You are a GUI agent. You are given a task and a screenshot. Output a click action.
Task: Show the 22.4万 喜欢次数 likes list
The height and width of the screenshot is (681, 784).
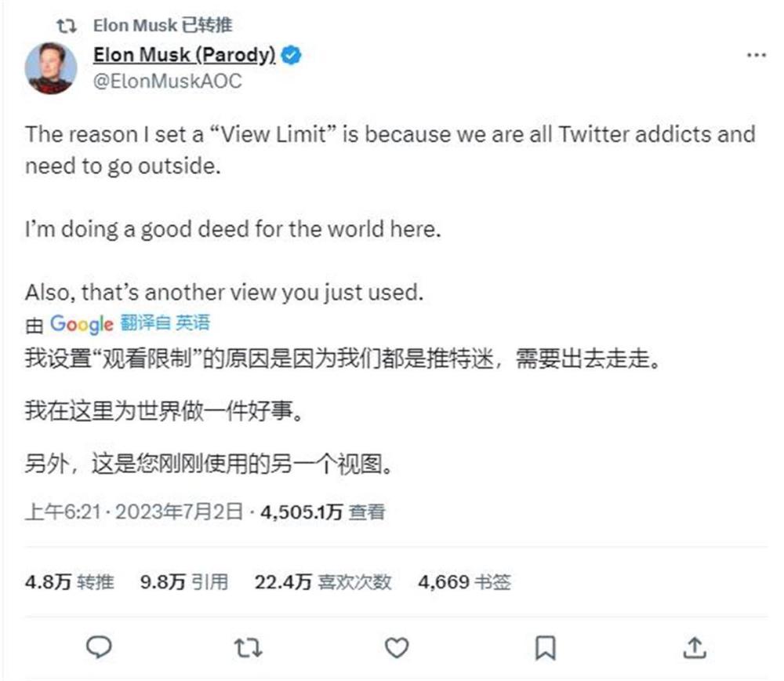point(323,581)
